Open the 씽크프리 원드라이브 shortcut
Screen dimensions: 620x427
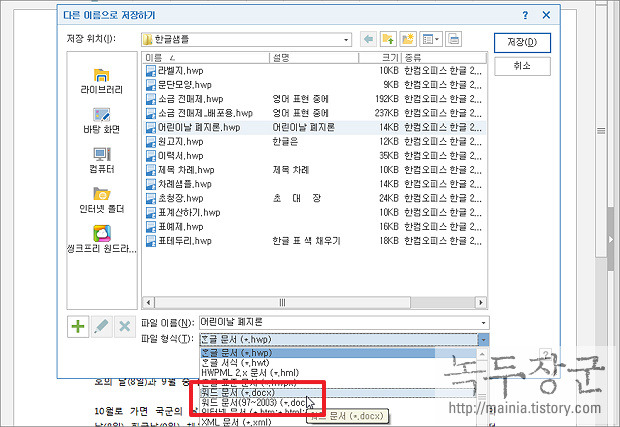(102, 240)
